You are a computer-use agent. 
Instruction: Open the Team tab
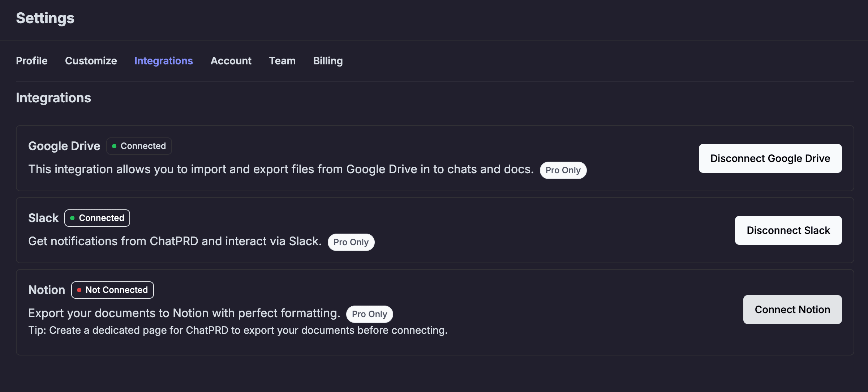(x=282, y=61)
